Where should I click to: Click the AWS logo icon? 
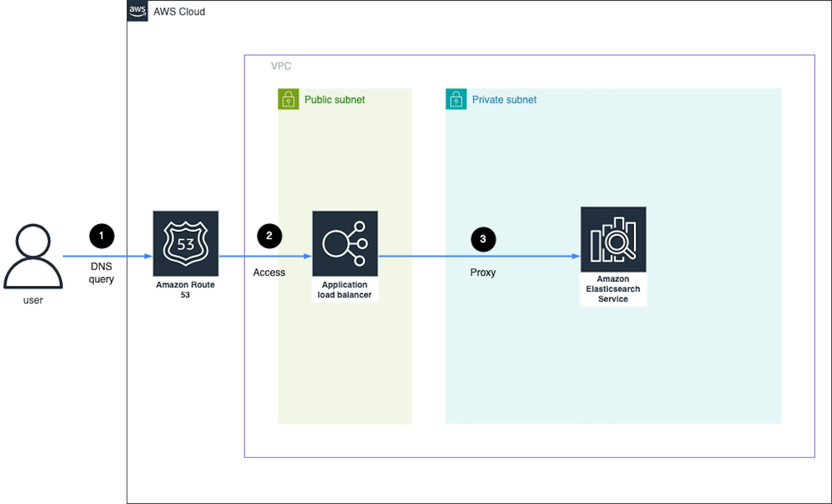tap(137, 11)
